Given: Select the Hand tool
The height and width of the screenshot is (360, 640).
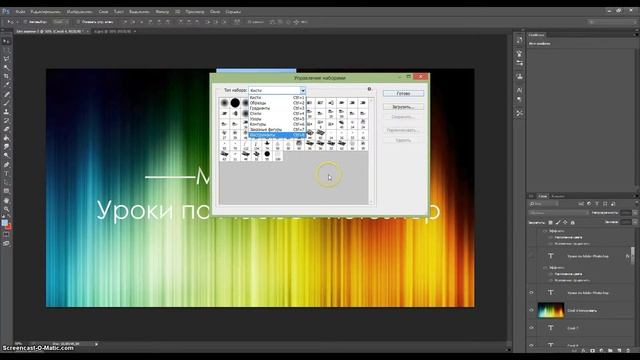Looking at the screenshot, I should tap(6, 200).
